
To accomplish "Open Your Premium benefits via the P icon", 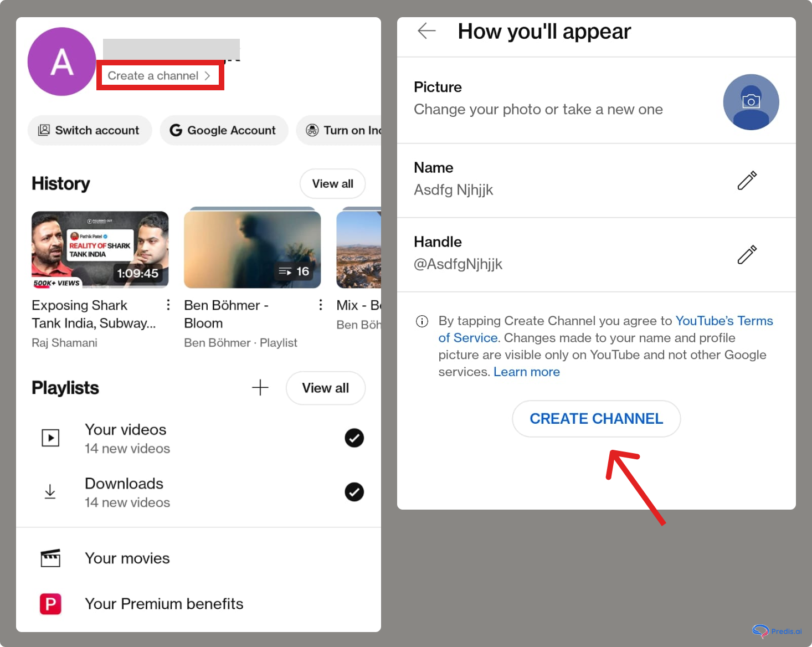I will pyautogui.click(x=50, y=604).
